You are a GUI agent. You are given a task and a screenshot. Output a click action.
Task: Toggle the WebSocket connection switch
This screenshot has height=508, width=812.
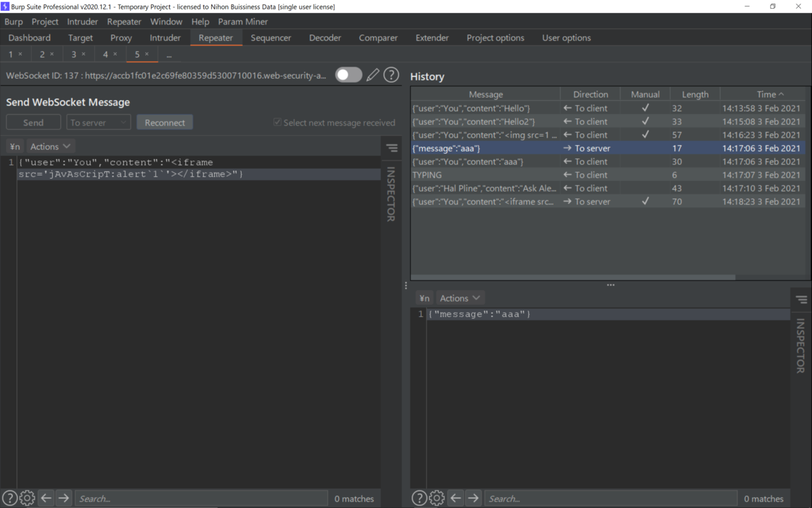(x=348, y=75)
